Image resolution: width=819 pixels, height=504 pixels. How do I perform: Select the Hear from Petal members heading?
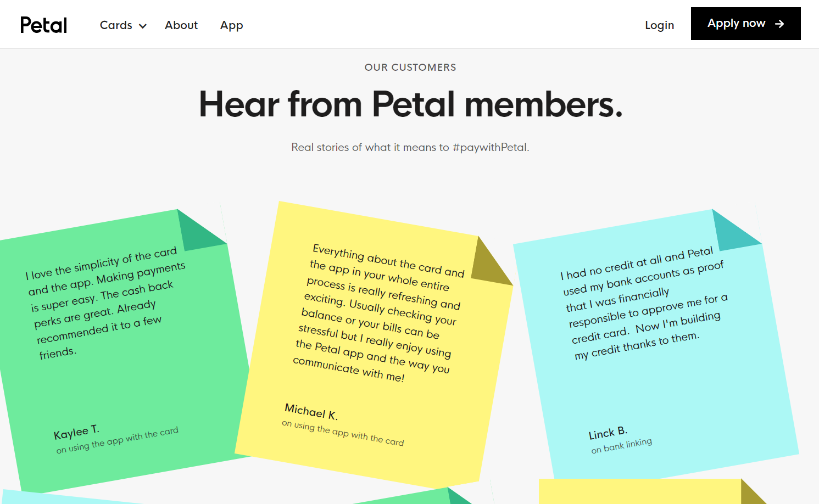[410, 104]
